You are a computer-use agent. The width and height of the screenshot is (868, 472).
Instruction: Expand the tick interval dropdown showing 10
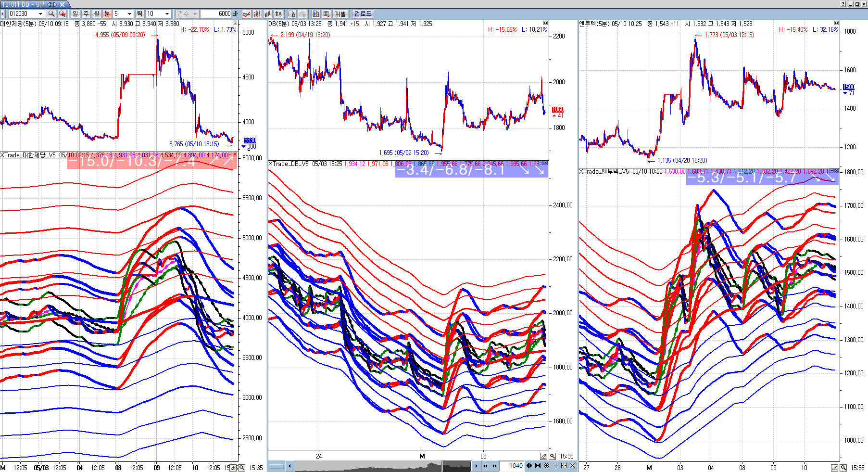(x=167, y=14)
